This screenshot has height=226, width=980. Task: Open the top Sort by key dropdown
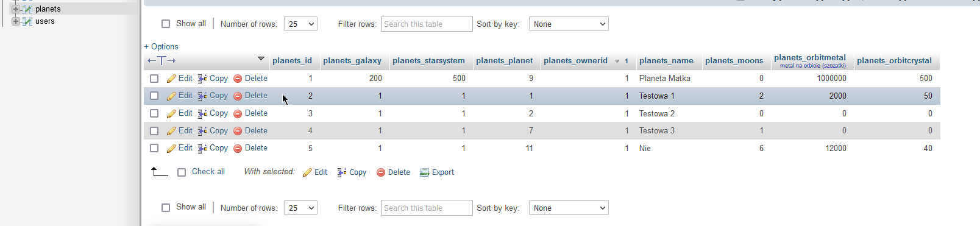[x=569, y=24]
